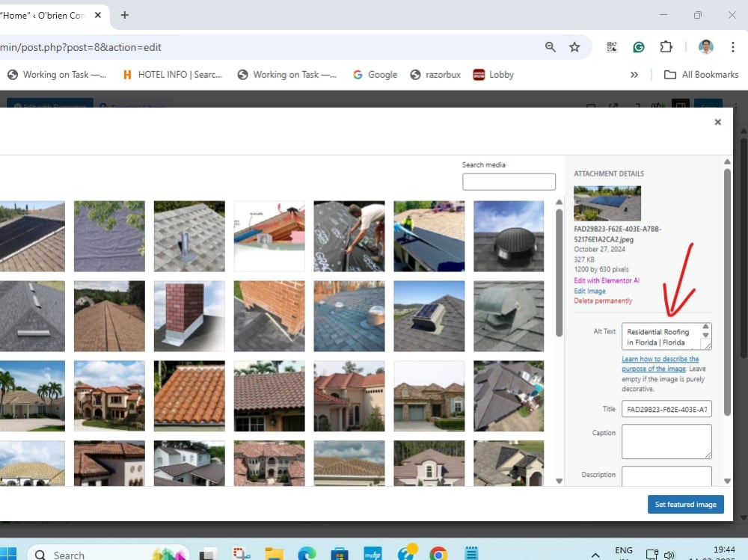Viewport: 748px width, 560px height.
Task: Open the QR code extension icon
Action: pos(612,47)
